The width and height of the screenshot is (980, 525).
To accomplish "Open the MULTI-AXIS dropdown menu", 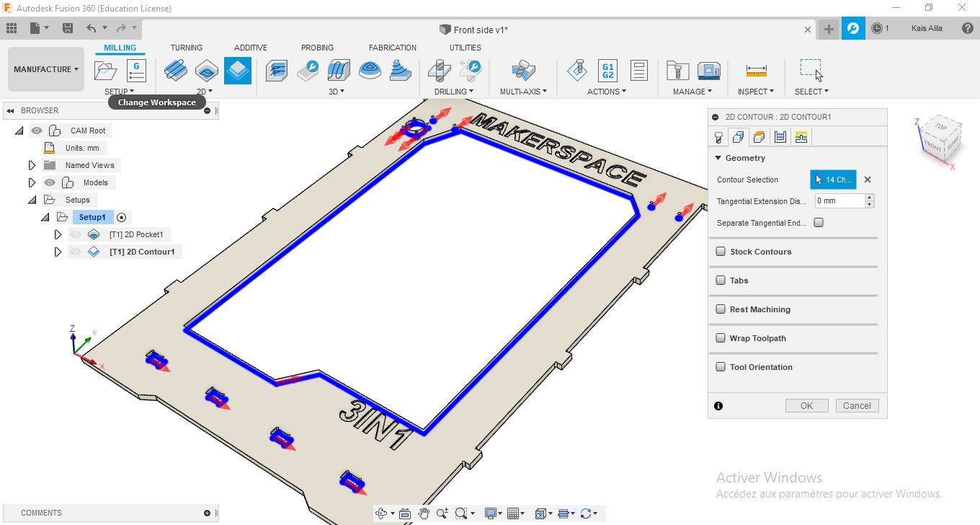I will pyautogui.click(x=524, y=92).
